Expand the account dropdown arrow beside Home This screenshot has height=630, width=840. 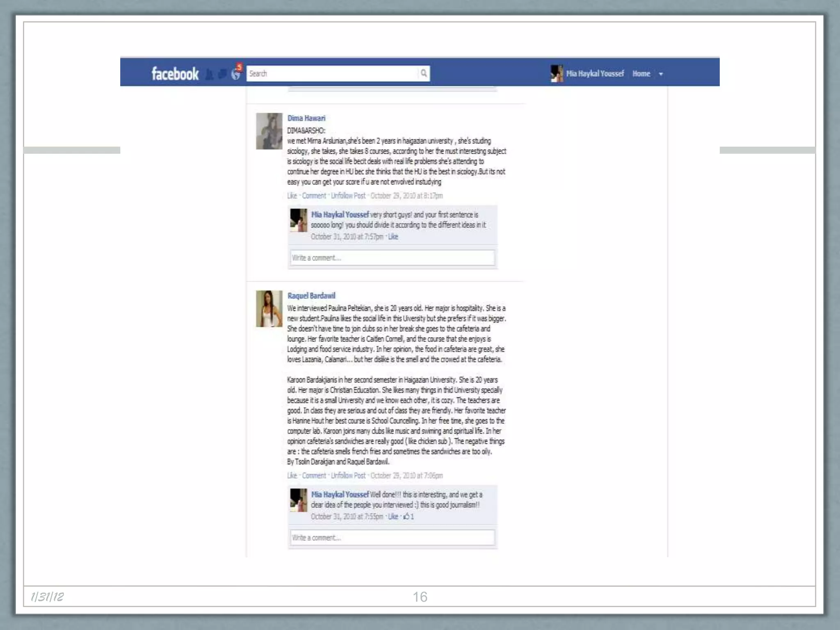661,74
